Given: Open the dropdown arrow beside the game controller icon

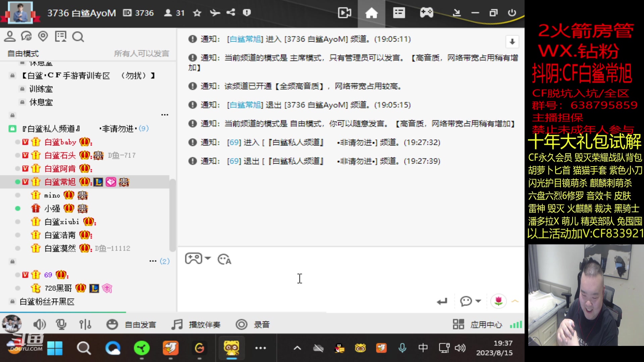Looking at the screenshot, I should click(208, 258).
